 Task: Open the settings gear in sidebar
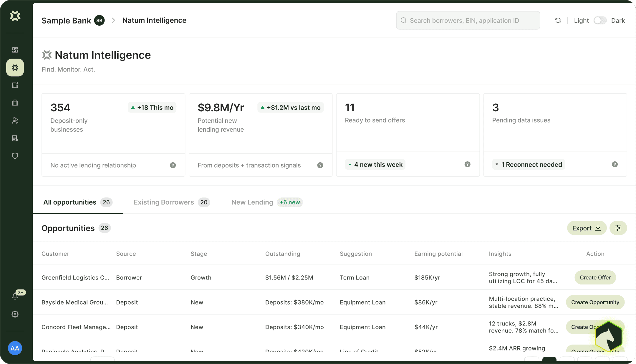15,314
